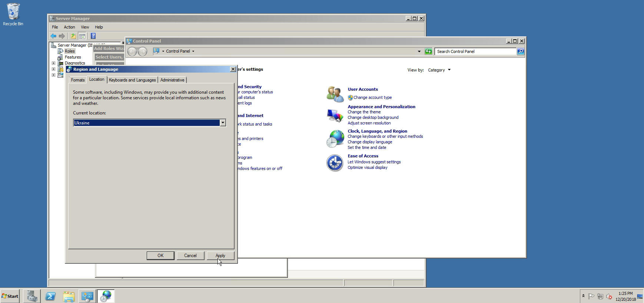
Task: Click the search magnifier icon in Control Panel
Action: click(521, 51)
